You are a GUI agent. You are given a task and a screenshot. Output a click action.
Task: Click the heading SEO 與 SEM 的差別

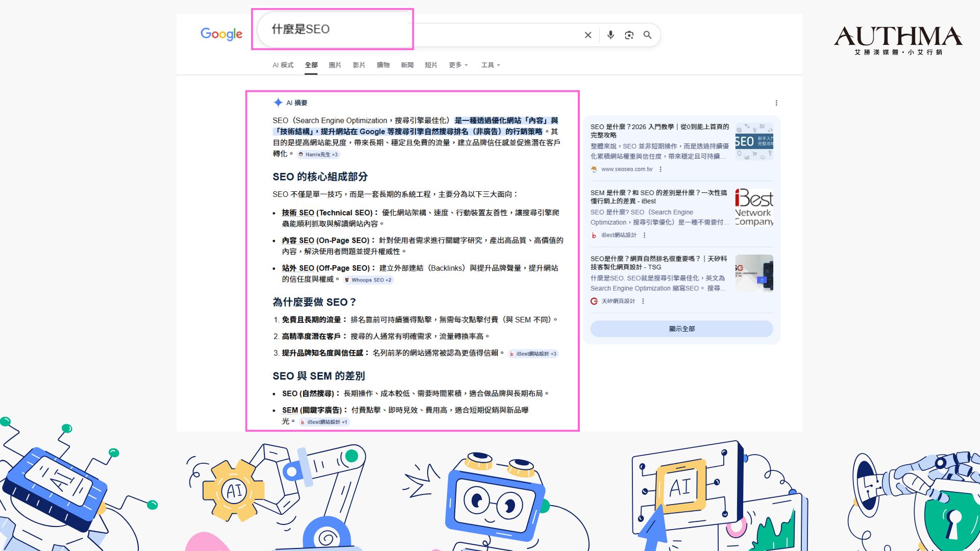318,376
